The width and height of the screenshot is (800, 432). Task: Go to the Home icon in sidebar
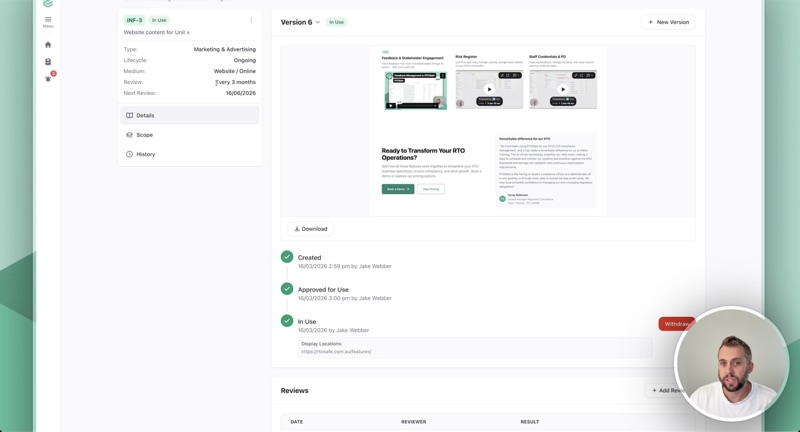[x=48, y=45]
